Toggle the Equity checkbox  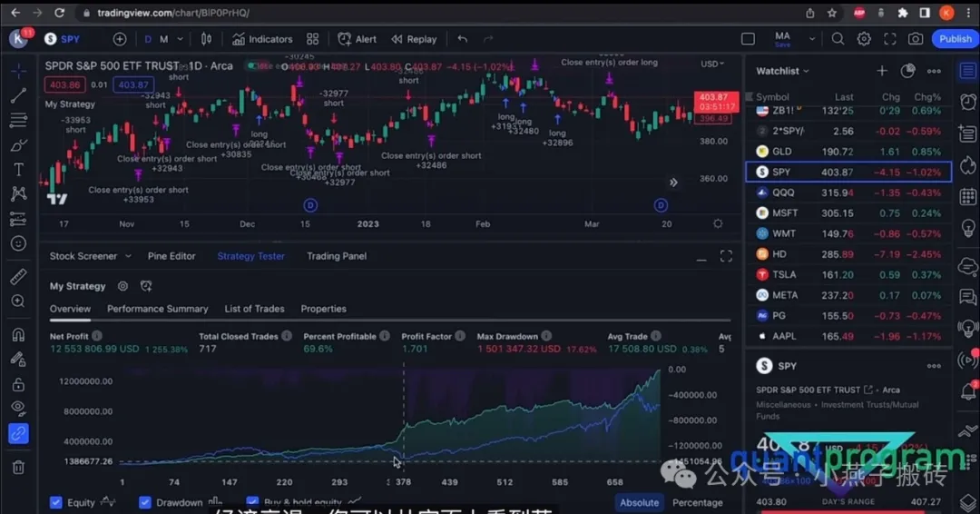tap(56, 502)
